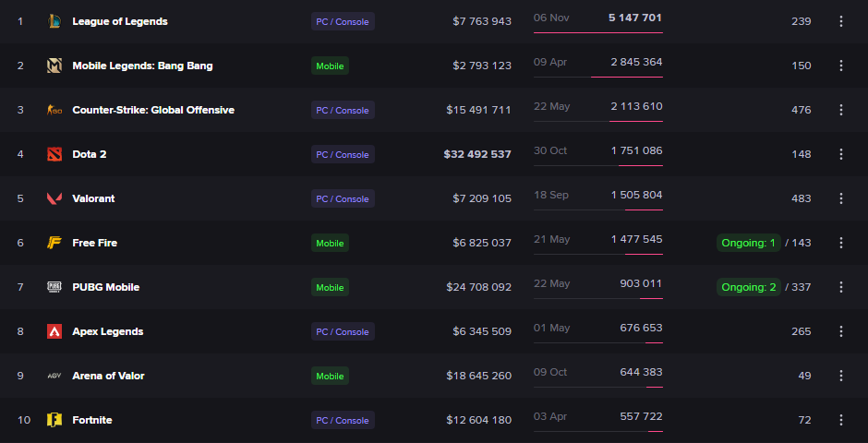Click the $18 645 260 prize pool value

pyautogui.click(x=479, y=376)
